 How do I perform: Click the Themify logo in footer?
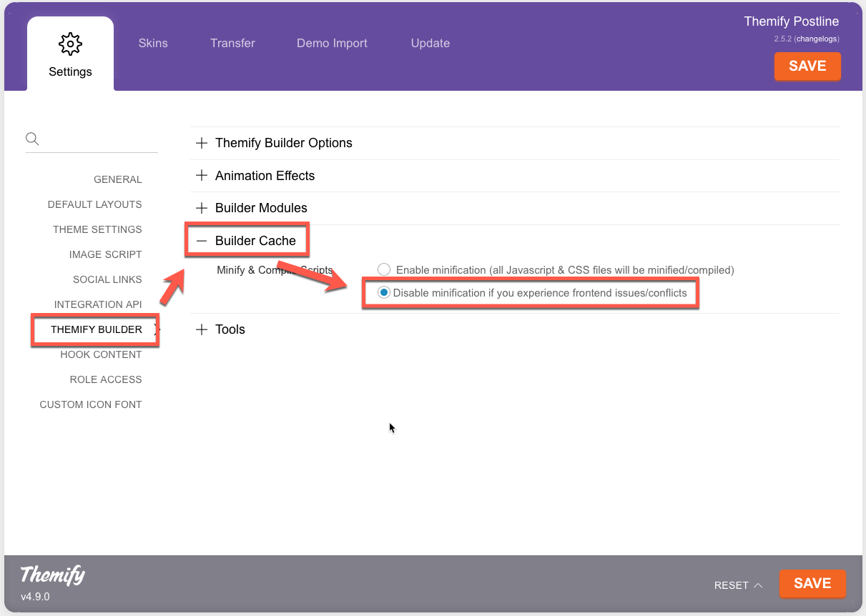[x=52, y=575]
